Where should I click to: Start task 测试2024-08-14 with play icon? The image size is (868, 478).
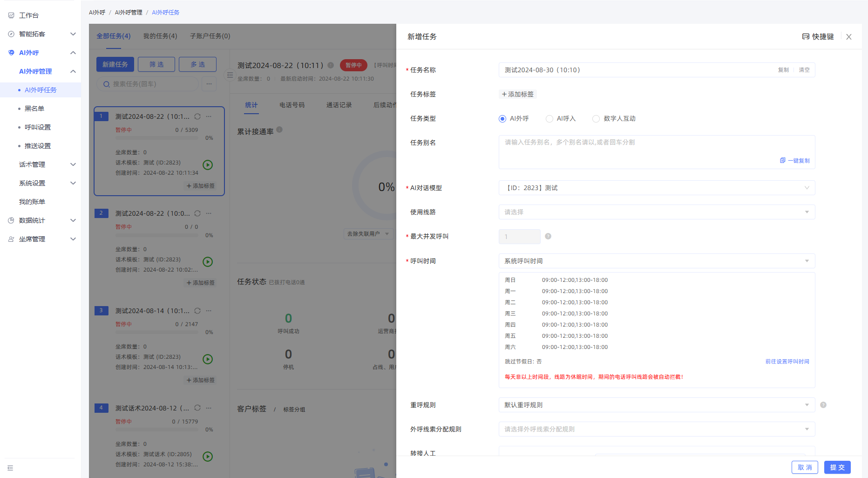pyautogui.click(x=208, y=359)
